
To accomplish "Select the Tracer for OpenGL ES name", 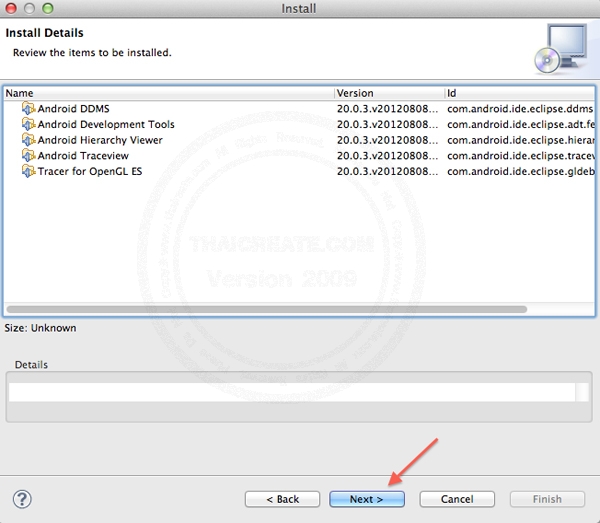I will 90,171.
